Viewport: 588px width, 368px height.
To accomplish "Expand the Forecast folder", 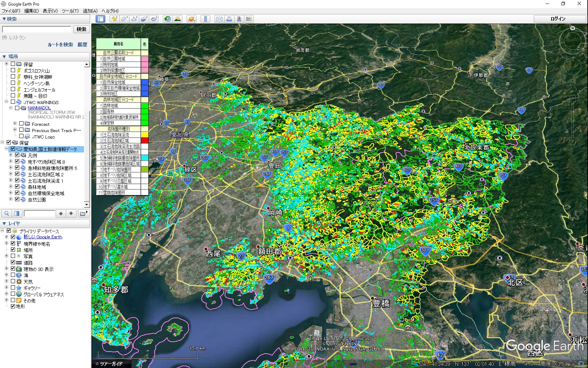I will 15,123.
